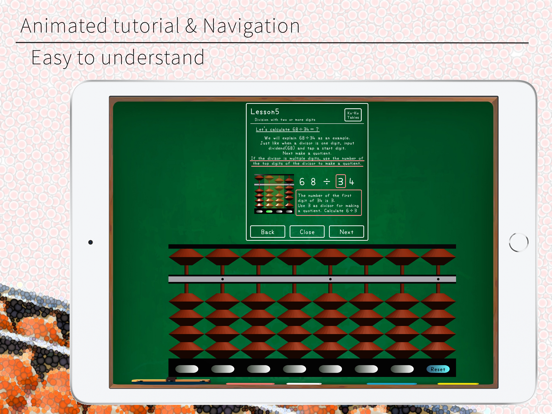
Task: Move the heaven bead on the fourth column
Action: 294,257
